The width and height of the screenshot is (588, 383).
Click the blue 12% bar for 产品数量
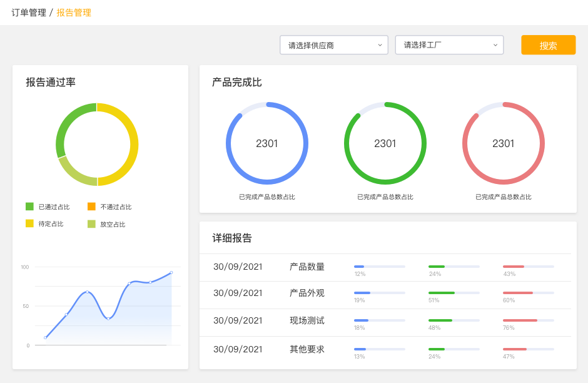[359, 267]
